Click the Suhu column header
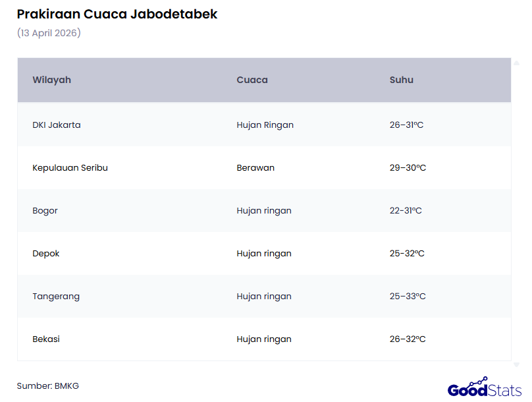The height and width of the screenshot is (402, 532). (402, 80)
